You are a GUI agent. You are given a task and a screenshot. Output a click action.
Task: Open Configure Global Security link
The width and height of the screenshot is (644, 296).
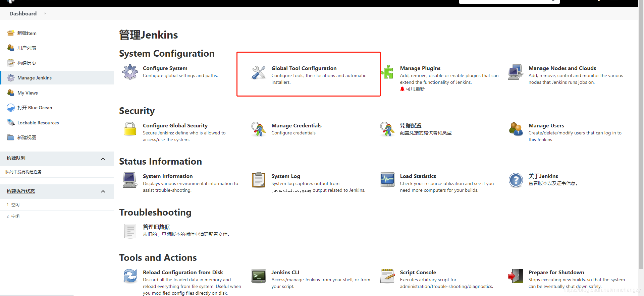(x=175, y=125)
